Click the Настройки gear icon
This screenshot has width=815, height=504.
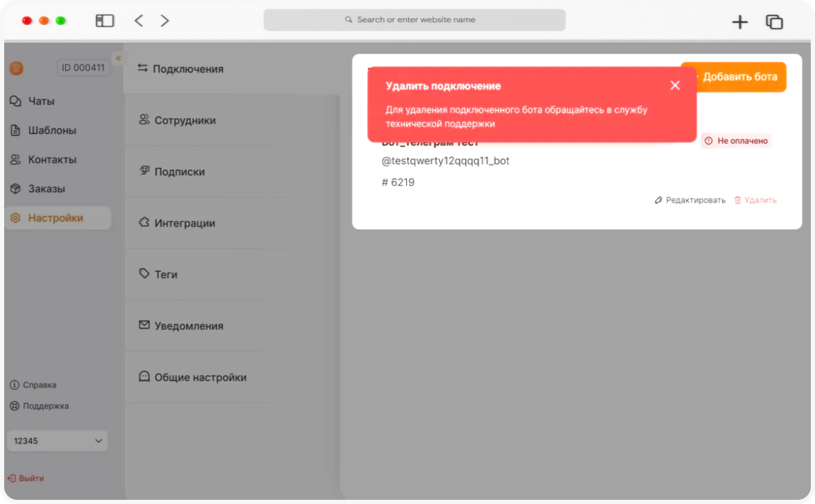click(15, 218)
